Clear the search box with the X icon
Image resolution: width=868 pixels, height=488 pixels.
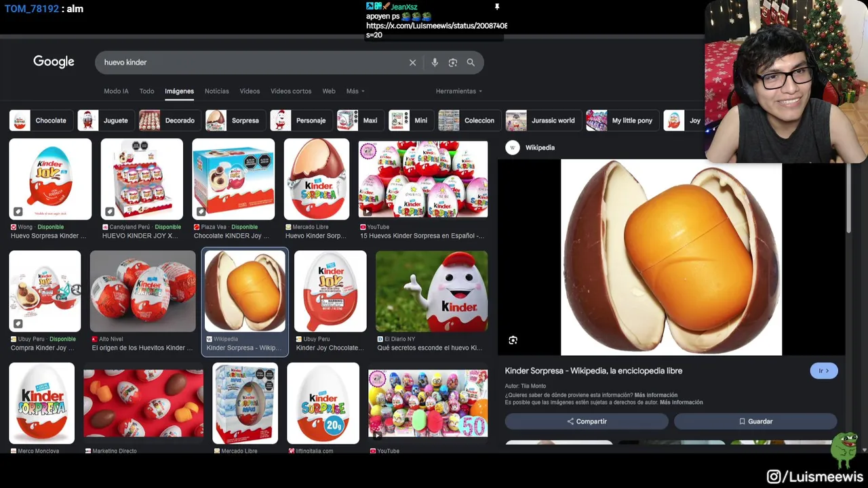pyautogui.click(x=412, y=62)
